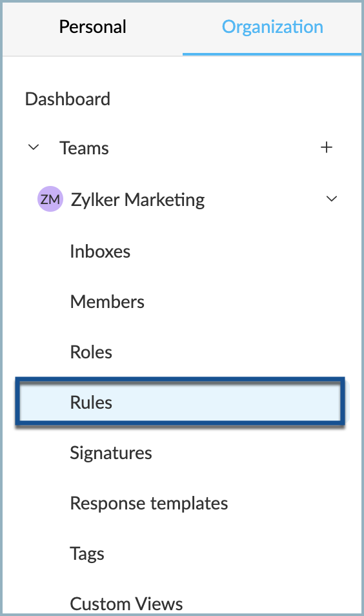The image size is (364, 616).
Task: Click the plus icon to add team
Action: (x=327, y=148)
